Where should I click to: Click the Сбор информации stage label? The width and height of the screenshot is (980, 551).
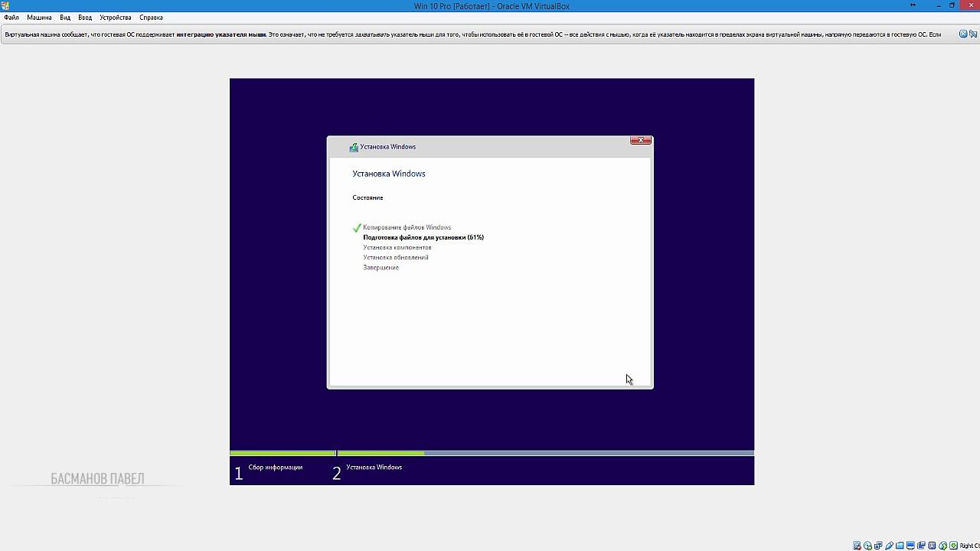tap(276, 467)
